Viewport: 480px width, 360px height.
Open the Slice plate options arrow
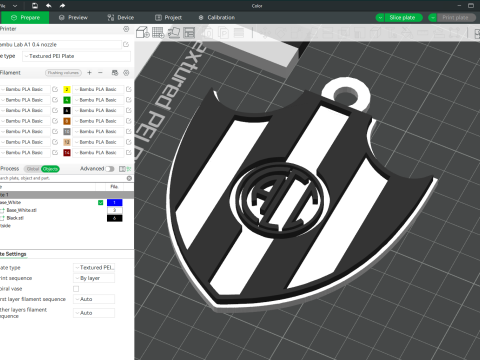pyautogui.click(x=380, y=18)
